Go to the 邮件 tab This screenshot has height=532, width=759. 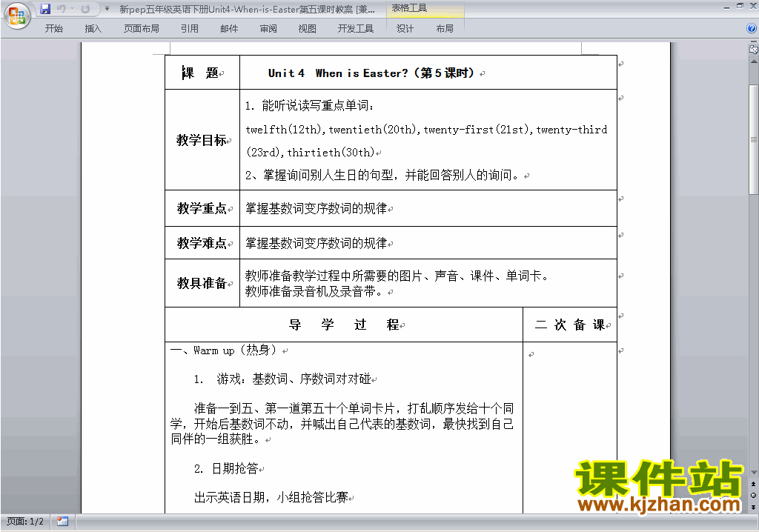tap(229, 29)
